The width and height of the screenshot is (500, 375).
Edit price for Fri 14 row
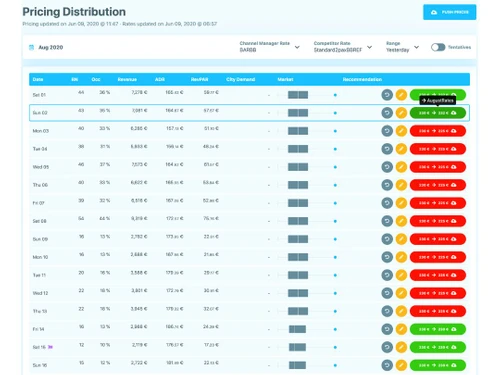coord(401,329)
